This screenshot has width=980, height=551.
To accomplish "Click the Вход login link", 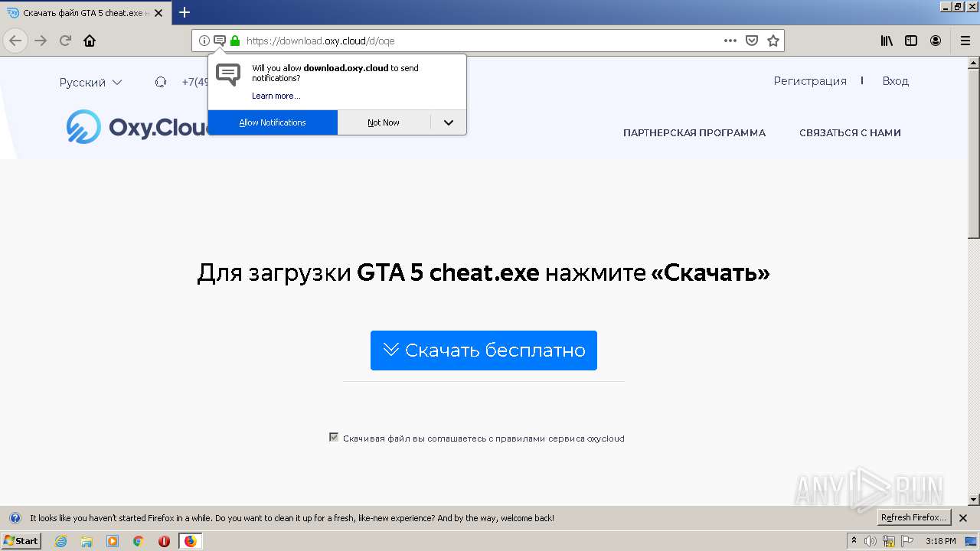I will (x=895, y=81).
